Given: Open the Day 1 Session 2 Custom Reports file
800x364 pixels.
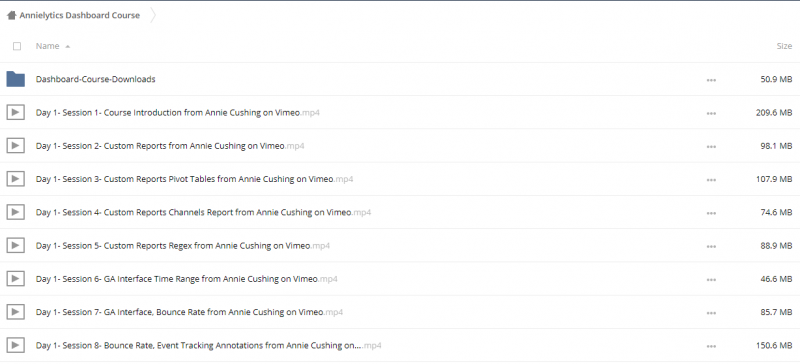Looking at the screenshot, I should click(x=170, y=145).
